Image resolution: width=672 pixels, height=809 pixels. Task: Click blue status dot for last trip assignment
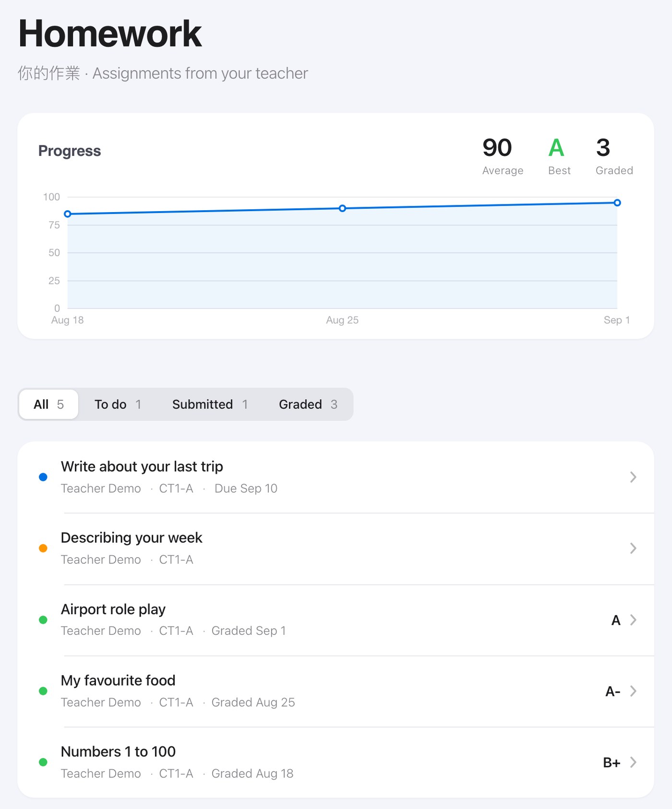pyautogui.click(x=43, y=477)
